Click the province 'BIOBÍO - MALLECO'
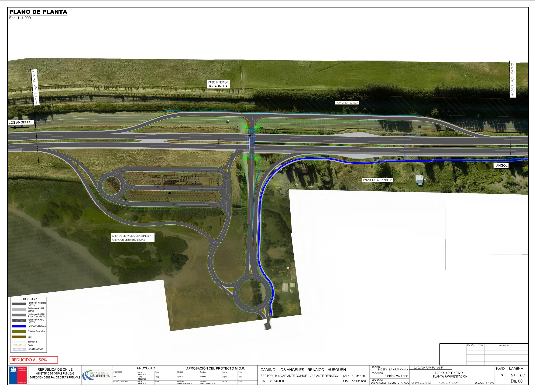This screenshot has width=536, height=392. tap(396, 376)
